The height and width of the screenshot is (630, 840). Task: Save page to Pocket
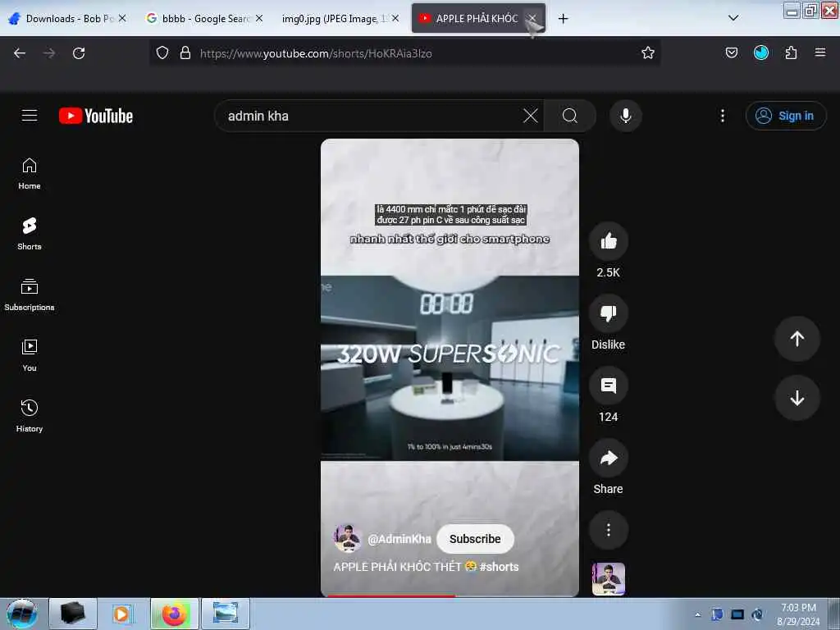coord(731,52)
